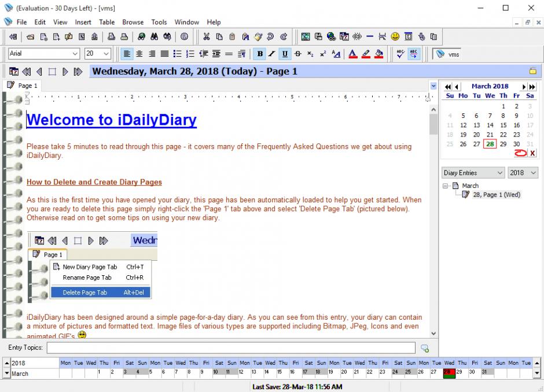Viewport: 544px width, 392px height.
Task: Click the square today button in navigation
Action: point(52,72)
